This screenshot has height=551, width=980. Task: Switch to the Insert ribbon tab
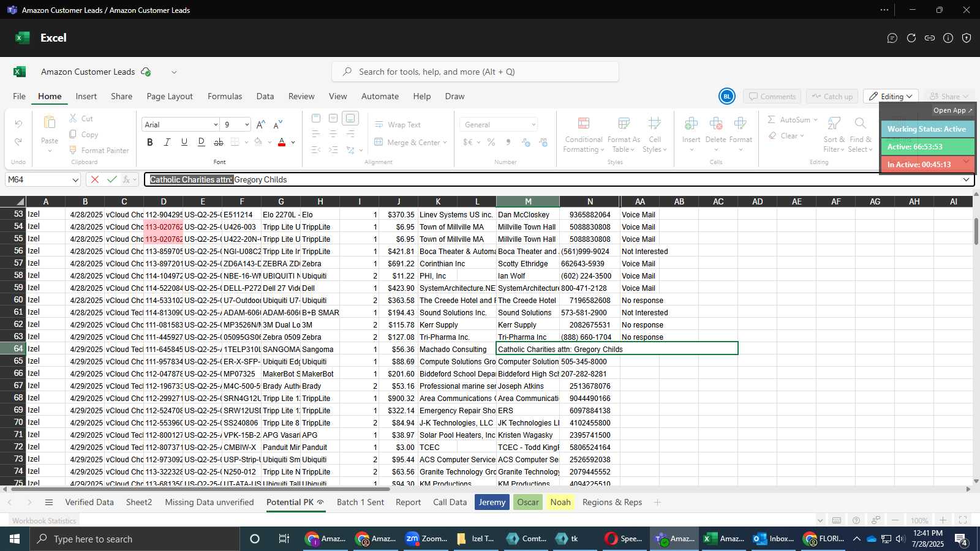pos(86,96)
